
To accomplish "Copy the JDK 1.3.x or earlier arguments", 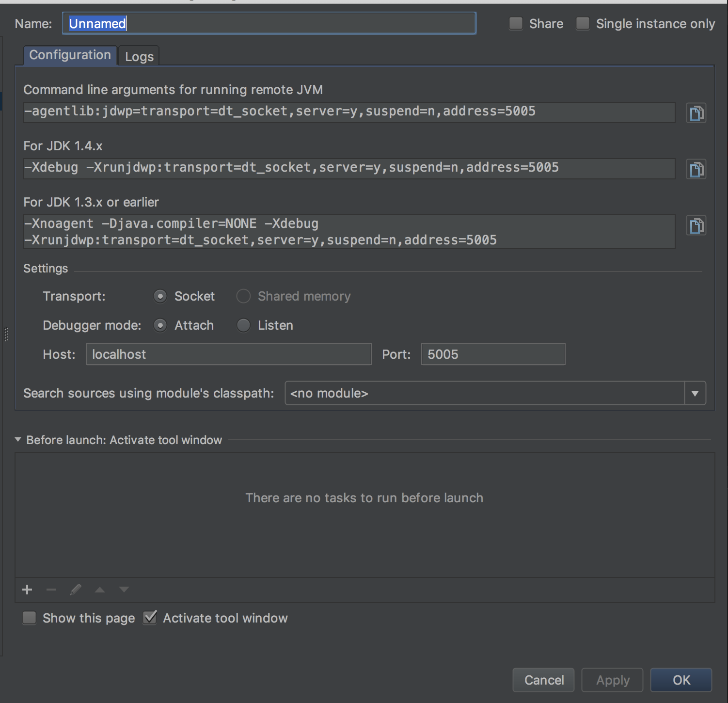I will click(x=696, y=225).
